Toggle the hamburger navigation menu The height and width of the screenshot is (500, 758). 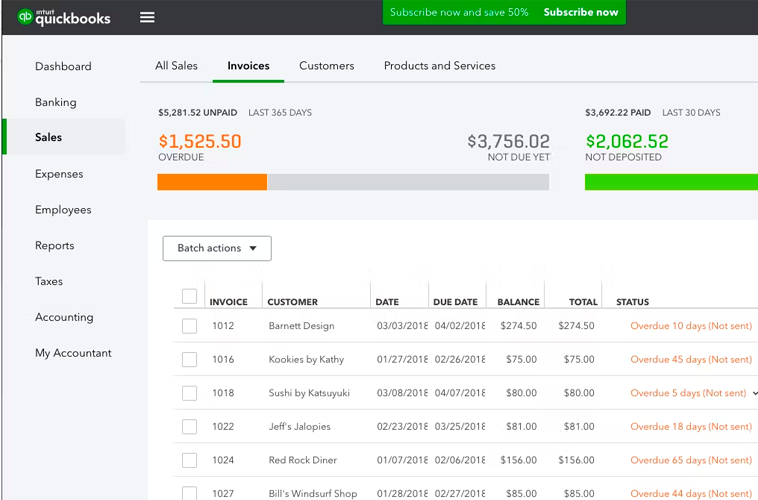point(147,17)
